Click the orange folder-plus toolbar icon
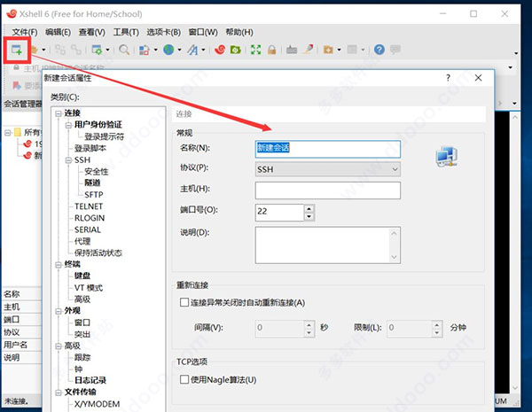Image resolution: width=532 pixels, height=412 pixels. pos(328,50)
